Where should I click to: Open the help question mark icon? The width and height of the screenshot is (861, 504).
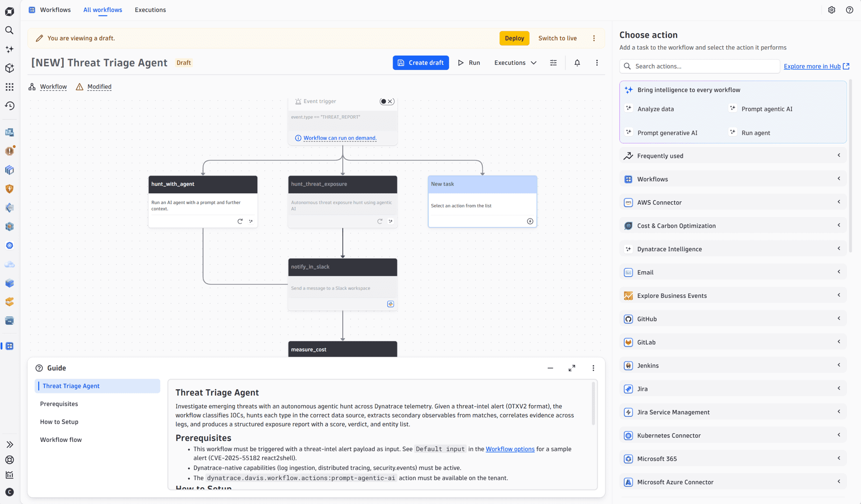(x=849, y=10)
